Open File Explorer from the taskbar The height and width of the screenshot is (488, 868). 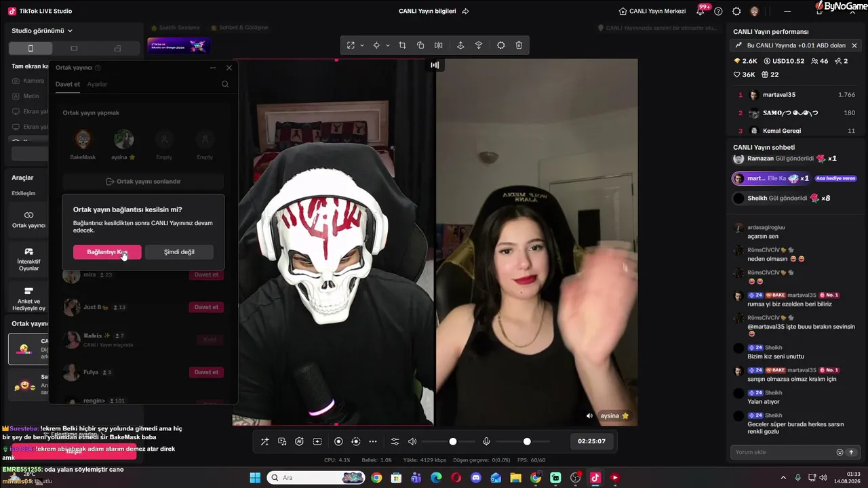pos(516,478)
